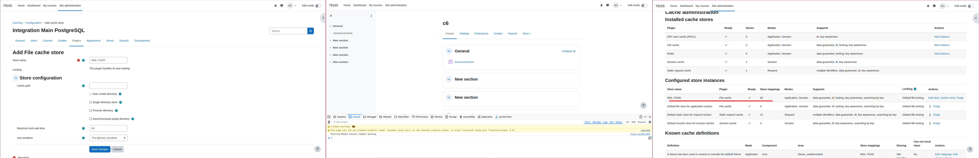Click help icon beside Store name
Viewport: 980px width, 158px height.
[83, 60]
